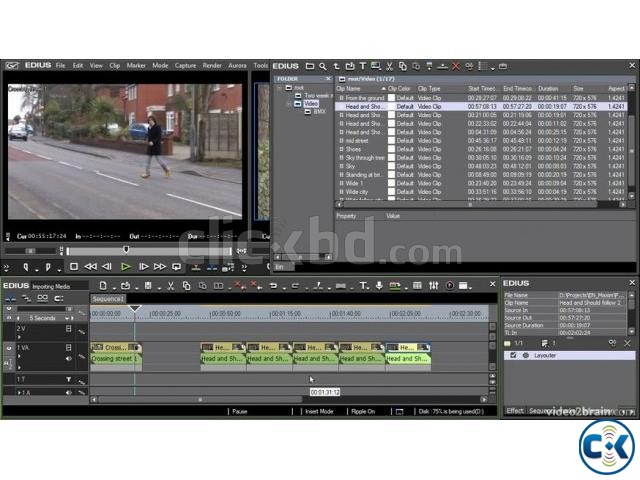This screenshot has height=480, width=640.
Task: Click the scissors Cut icon in timeline toolbar
Action: (x=171, y=286)
